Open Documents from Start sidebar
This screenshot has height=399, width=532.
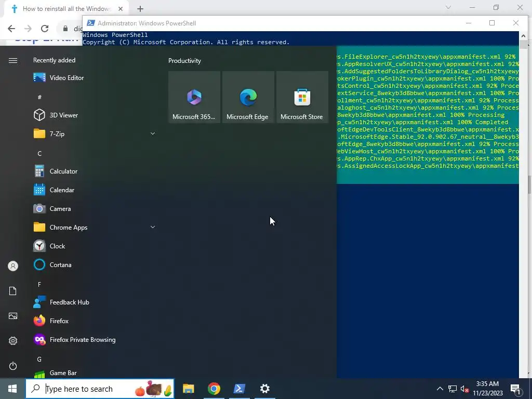(x=13, y=291)
